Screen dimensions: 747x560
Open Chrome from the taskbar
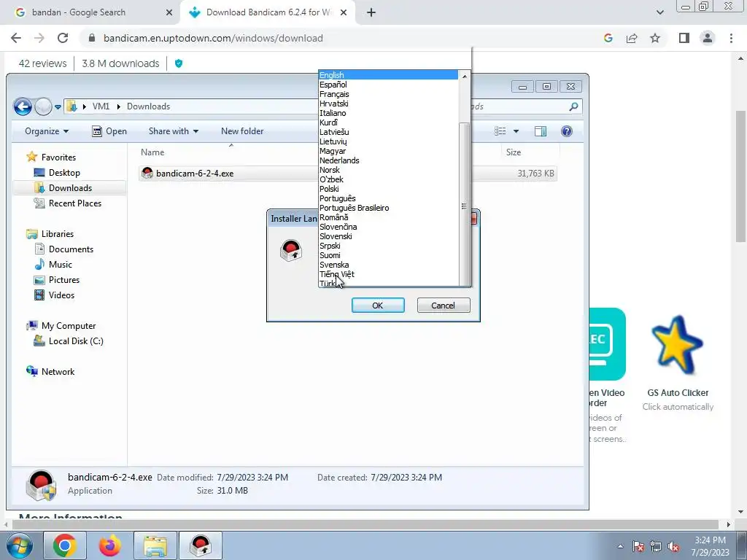(x=65, y=545)
